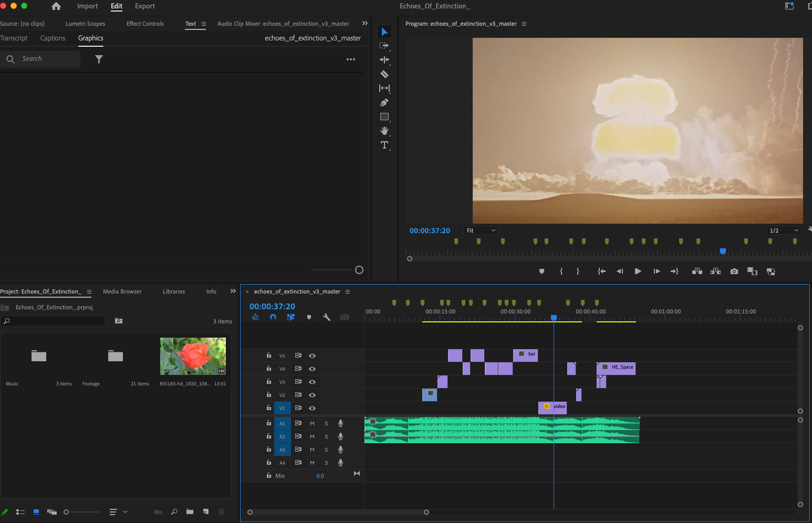Select the Type tool
This screenshot has width=812, height=523.
(x=384, y=145)
